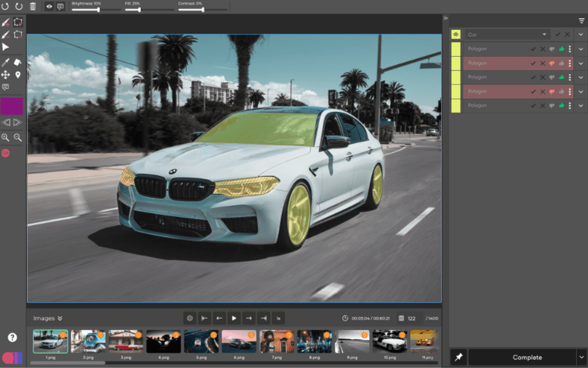This screenshot has width=588, height=368.
Task: Expand the second Polygon row chevron
Action: click(581, 64)
